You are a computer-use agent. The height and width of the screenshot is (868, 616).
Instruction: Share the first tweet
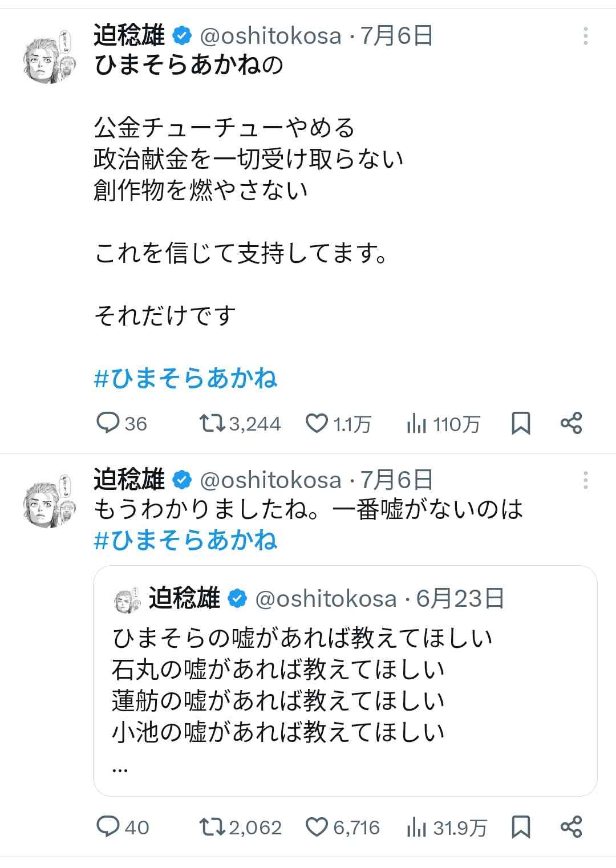coord(571,424)
